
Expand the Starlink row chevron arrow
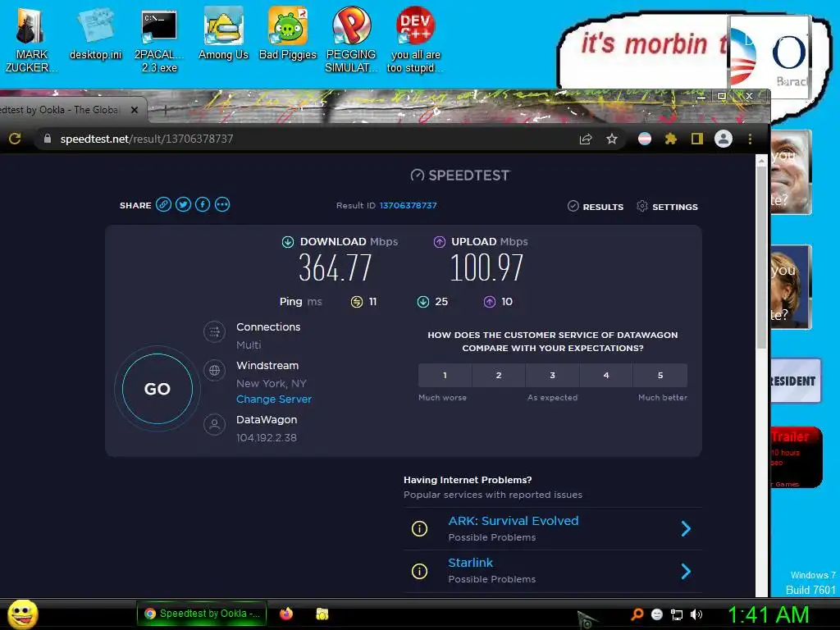click(687, 571)
